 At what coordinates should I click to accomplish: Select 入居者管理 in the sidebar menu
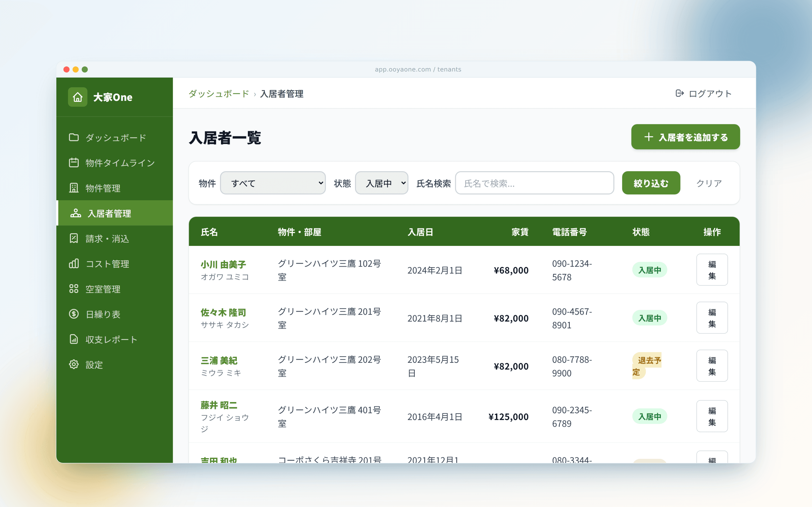pyautogui.click(x=109, y=213)
